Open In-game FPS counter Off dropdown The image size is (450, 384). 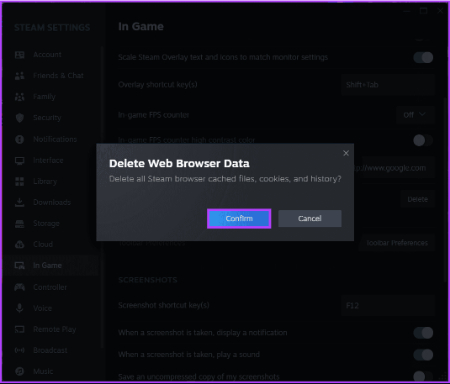415,115
